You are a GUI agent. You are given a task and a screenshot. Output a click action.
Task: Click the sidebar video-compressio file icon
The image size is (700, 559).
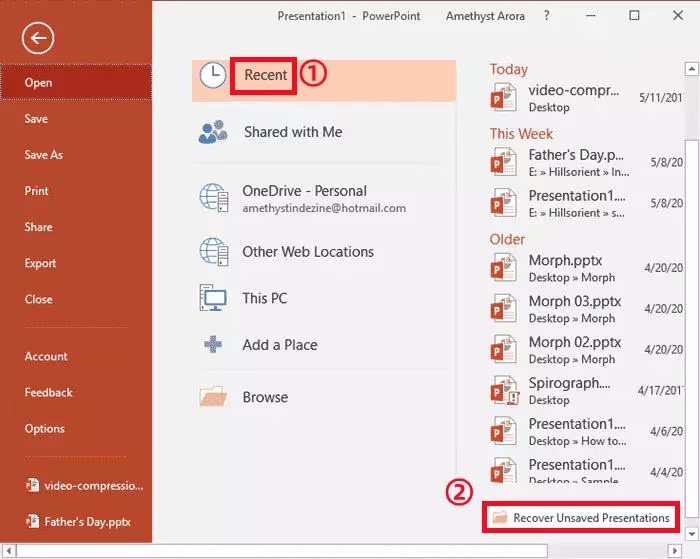[x=32, y=485]
